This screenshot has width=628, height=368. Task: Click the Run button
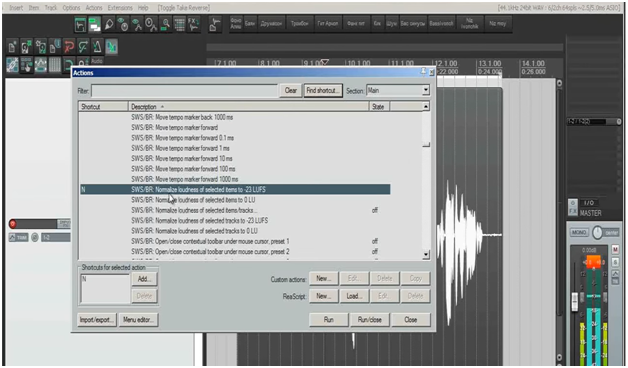(328, 320)
